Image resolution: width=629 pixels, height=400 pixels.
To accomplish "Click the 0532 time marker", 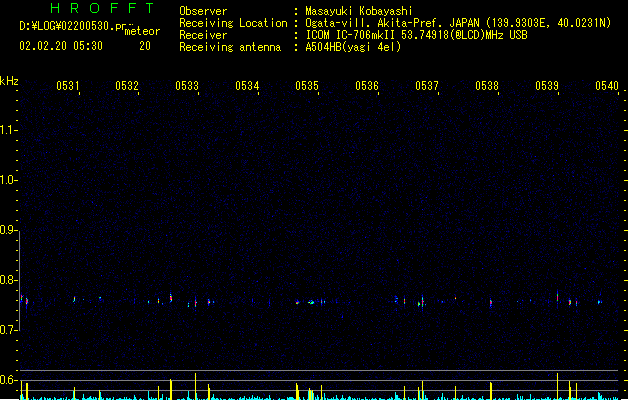I will [127, 86].
